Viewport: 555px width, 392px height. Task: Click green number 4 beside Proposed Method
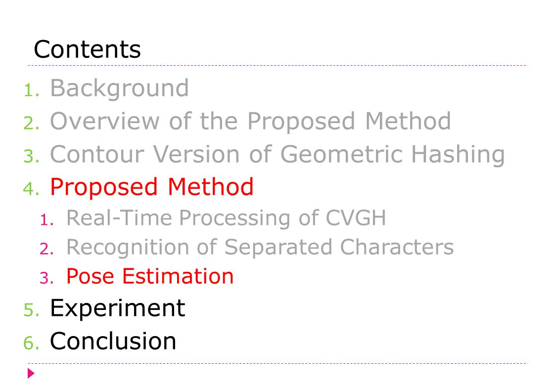click(x=31, y=189)
